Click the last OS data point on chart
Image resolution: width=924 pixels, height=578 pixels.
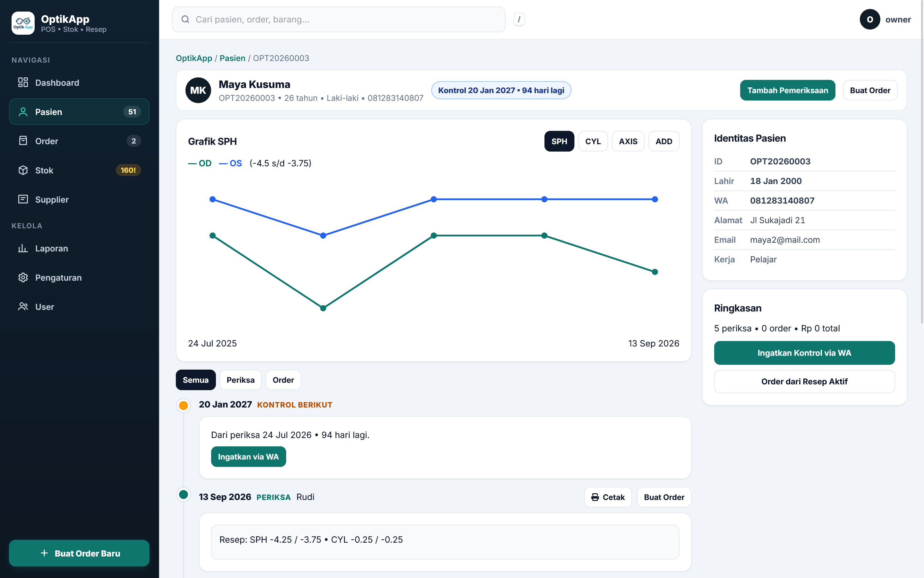tap(655, 199)
